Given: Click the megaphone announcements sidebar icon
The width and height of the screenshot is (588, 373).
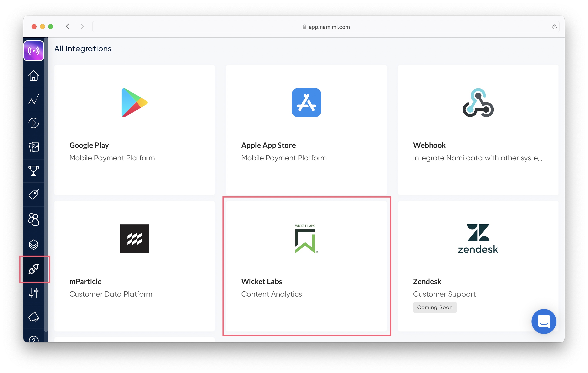Looking at the screenshot, I should (34, 317).
